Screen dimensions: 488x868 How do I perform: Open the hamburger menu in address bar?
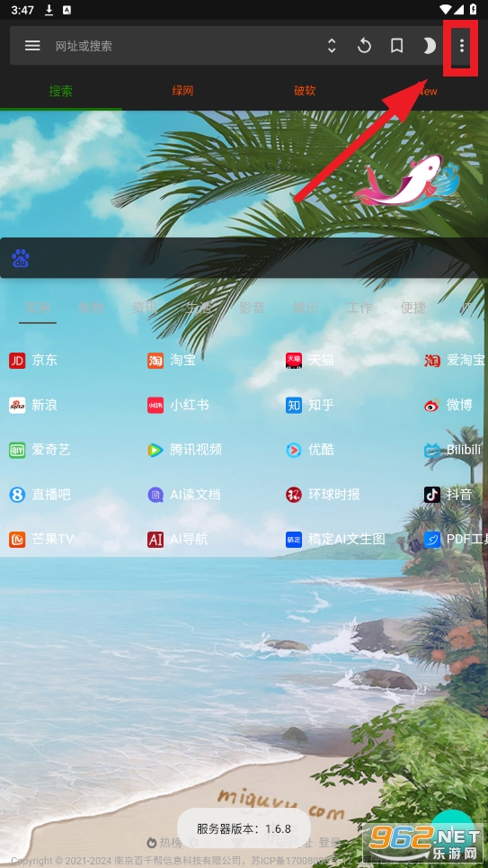tap(32, 46)
